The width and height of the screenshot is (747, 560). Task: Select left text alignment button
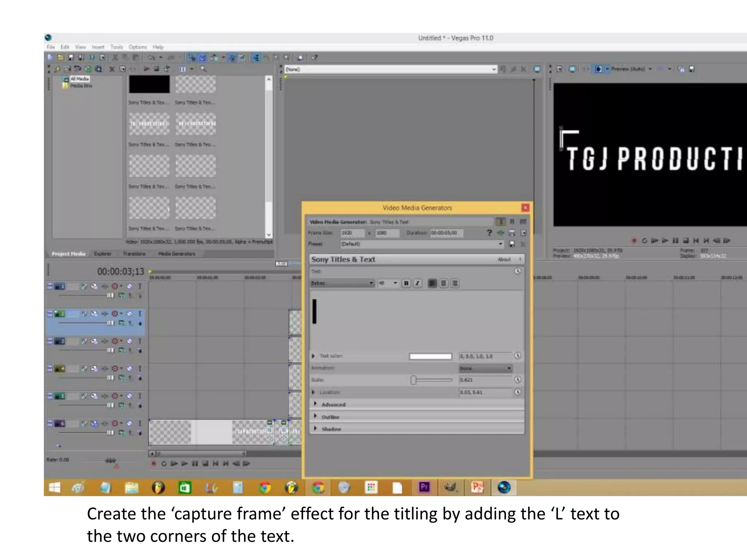click(432, 283)
